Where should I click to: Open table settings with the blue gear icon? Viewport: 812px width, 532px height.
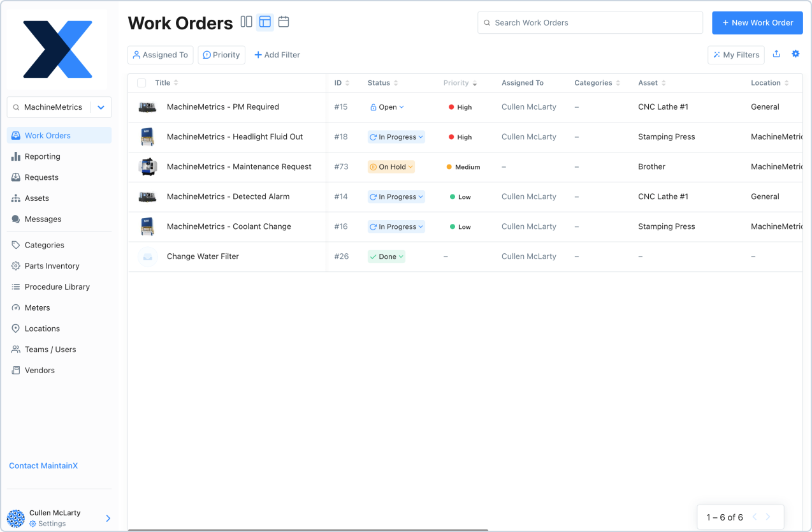pos(795,54)
